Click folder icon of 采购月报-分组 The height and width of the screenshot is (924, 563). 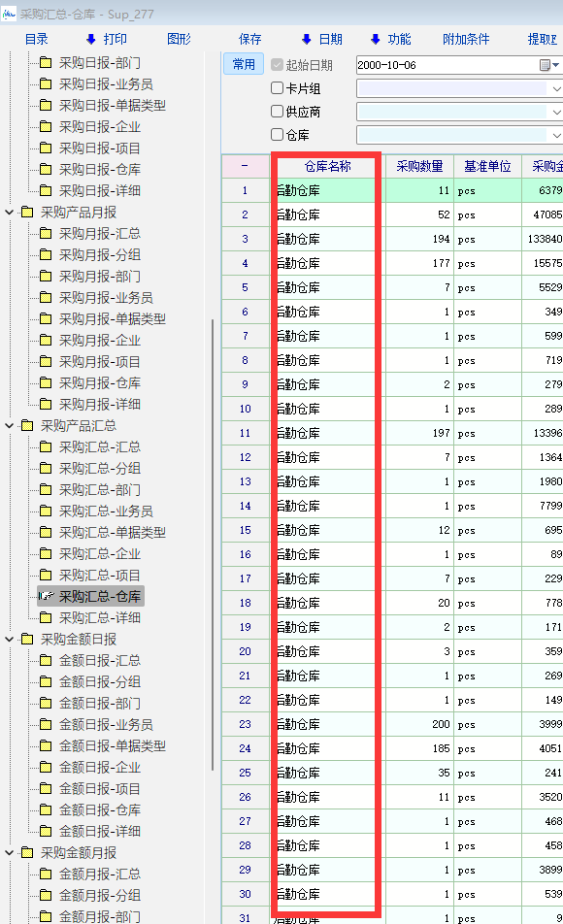[x=46, y=254]
